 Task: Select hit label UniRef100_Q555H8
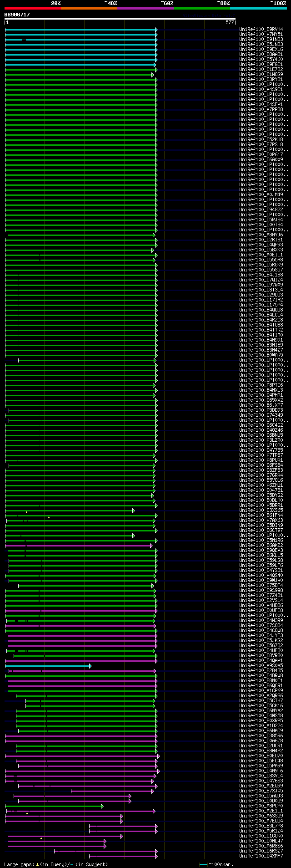261,260
